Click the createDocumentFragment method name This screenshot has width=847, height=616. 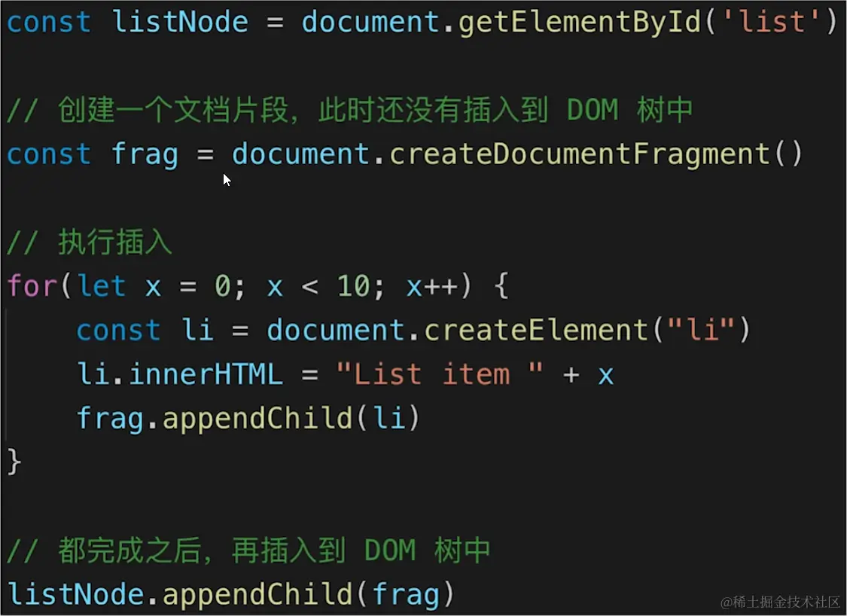click(x=580, y=154)
